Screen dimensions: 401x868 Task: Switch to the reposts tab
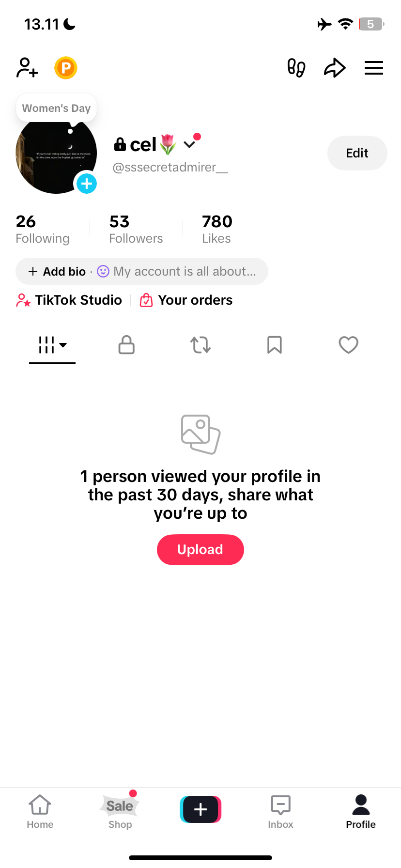click(x=200, y=345)
